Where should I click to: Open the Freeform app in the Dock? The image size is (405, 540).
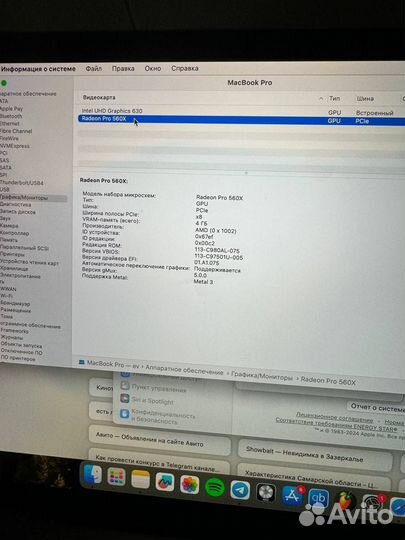(165, 482)
